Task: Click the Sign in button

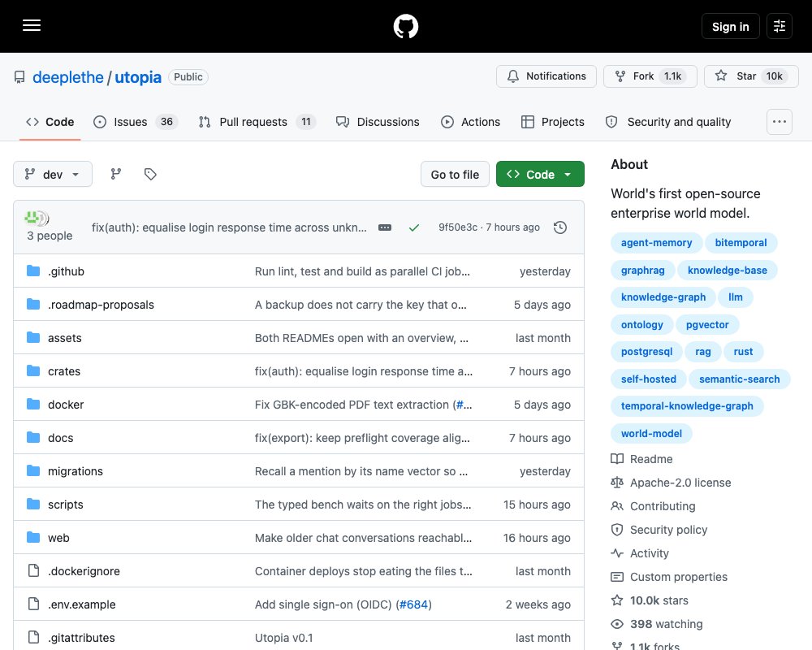Action: tap(730, 27)
